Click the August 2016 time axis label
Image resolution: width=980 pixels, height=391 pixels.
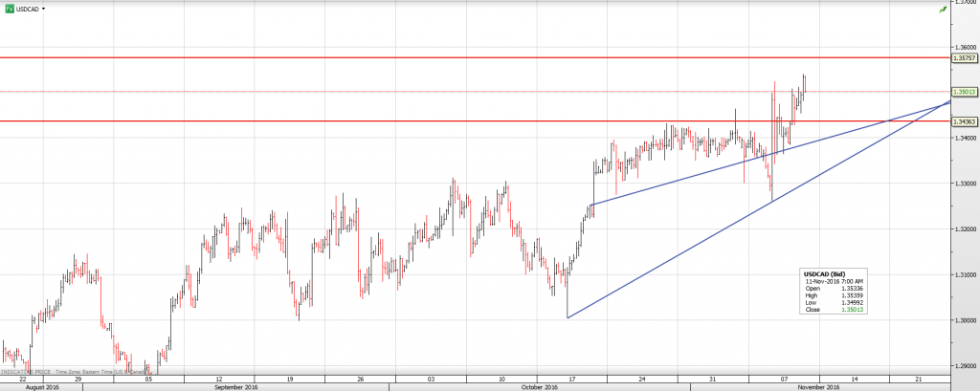click(42, 386)
